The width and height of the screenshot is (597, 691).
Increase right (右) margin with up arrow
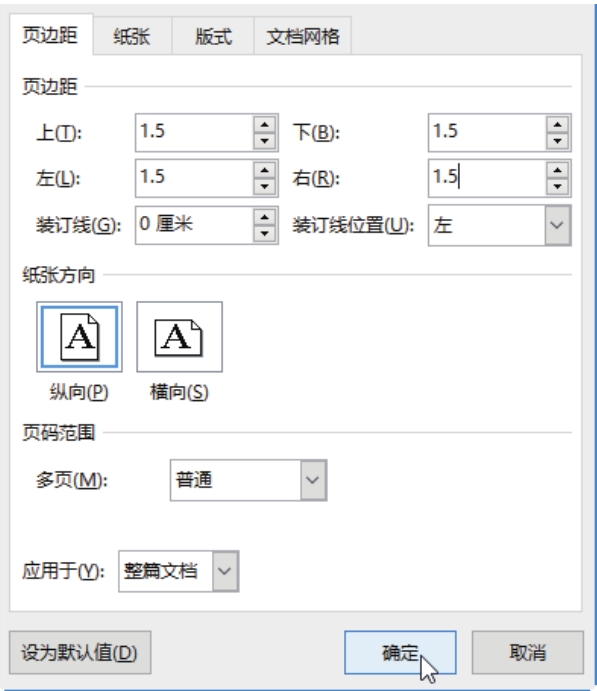coord(557,171)
